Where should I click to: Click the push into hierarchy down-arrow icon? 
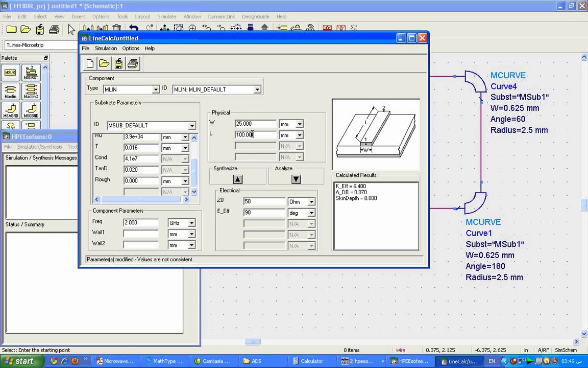tap(251, 28)
